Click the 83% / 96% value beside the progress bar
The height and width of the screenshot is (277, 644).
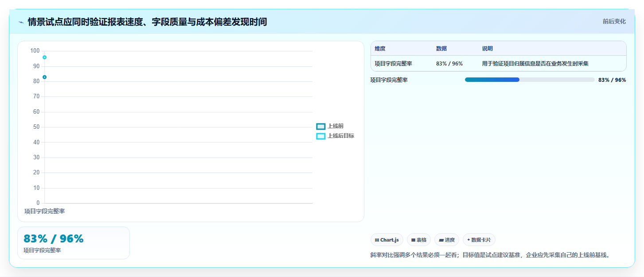click(x=612, y=80)
